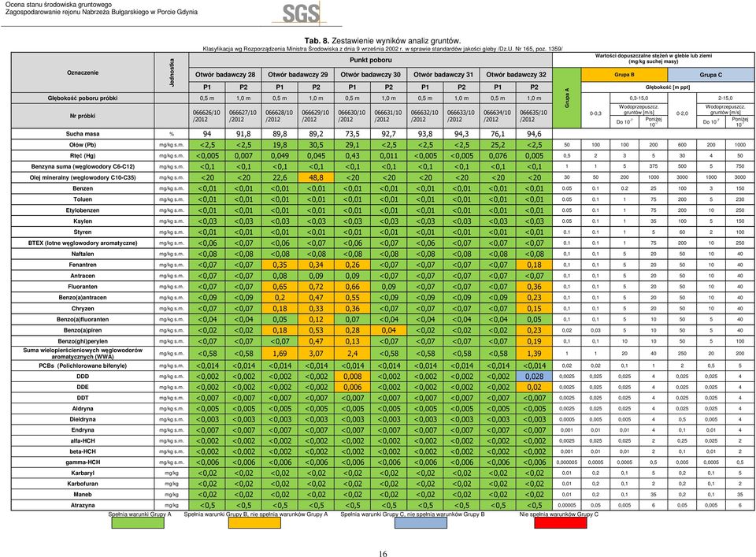Click the orange '48,8' mineral oil cell
Image resolution: width=756 pixels, height=557 pixels.
316,177
